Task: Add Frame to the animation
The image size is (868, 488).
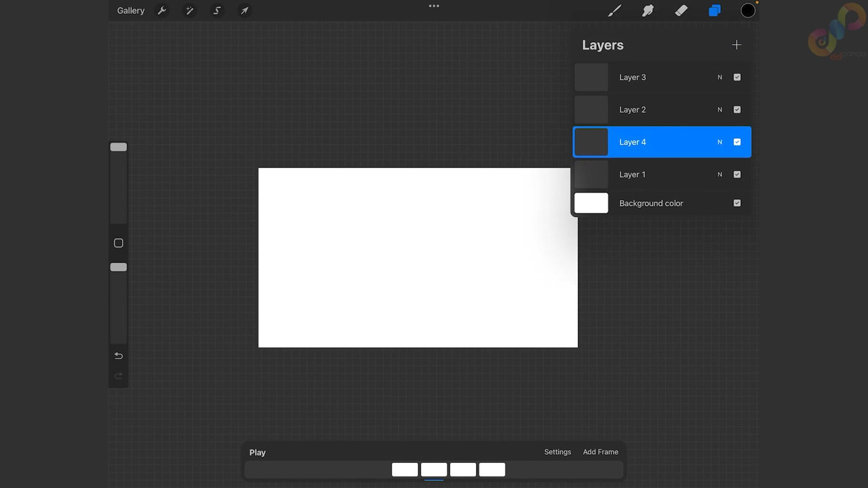Action: click(601, 452)
